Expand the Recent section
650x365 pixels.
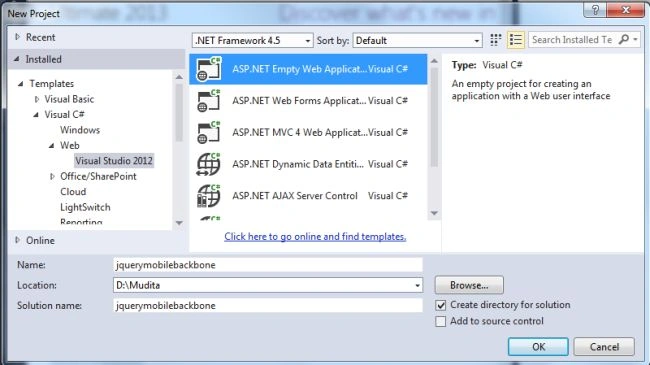(x=17, y=37)
